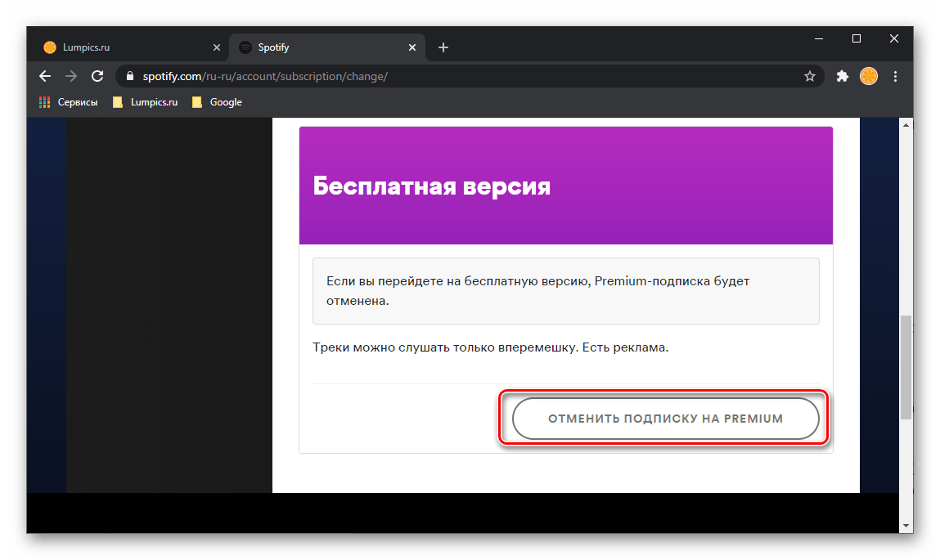The height and width of the screenshot is (560, 940).
Task: Click the Бесплатная версия heading
Action: (432, 186)
